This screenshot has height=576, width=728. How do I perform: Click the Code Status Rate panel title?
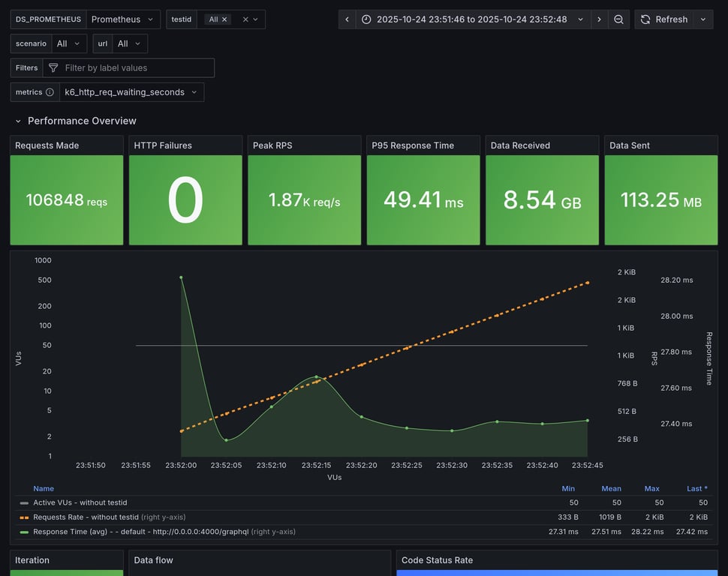(437, 560)
